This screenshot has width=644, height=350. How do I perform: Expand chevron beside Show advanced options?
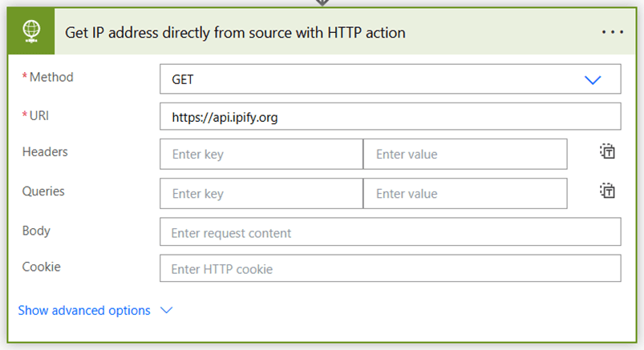click(x=167, y=311)
